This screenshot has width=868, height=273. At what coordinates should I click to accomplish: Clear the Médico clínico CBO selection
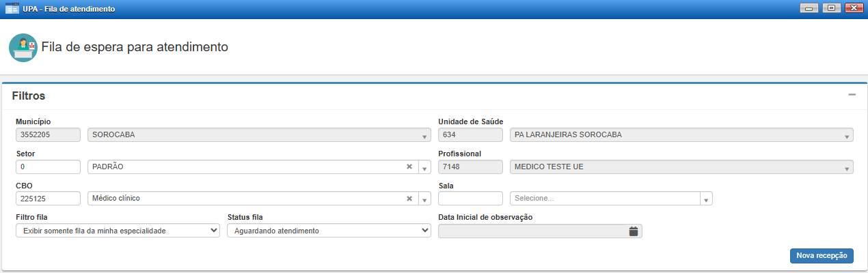pyautogui.click(x=409, y=199)
